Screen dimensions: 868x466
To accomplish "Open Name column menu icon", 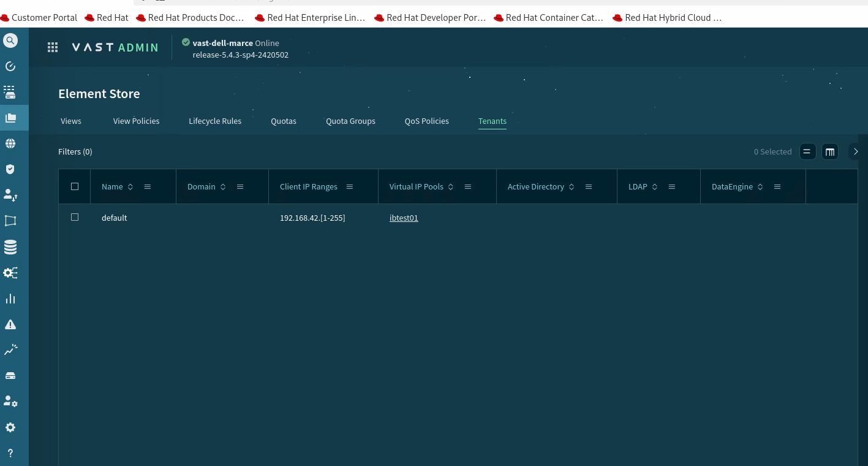I will coord(148,186).
